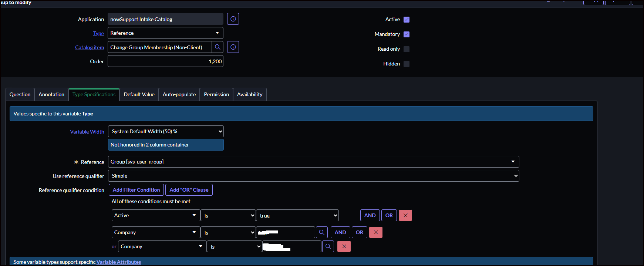Image resolution: width=644 pixels, height=266 pixels.
Task: Open the Catalog item lookup search icon
Action: coord(218,47)
